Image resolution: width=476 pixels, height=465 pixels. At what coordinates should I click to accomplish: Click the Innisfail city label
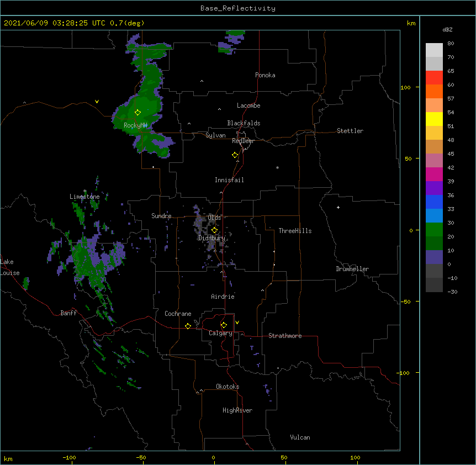[x=229, y=180]
